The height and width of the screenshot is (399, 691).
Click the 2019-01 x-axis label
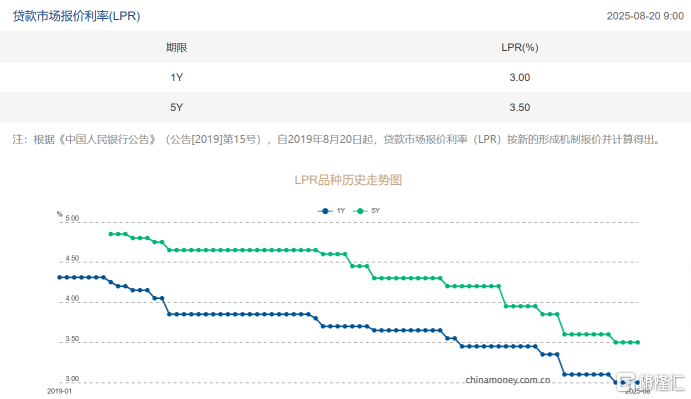[x=59, y=391]
